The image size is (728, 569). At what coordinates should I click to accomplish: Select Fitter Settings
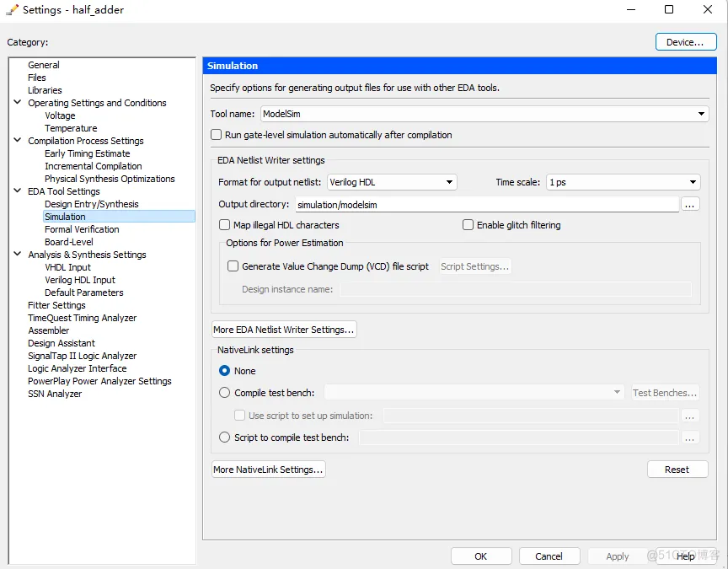pos(56,305)
